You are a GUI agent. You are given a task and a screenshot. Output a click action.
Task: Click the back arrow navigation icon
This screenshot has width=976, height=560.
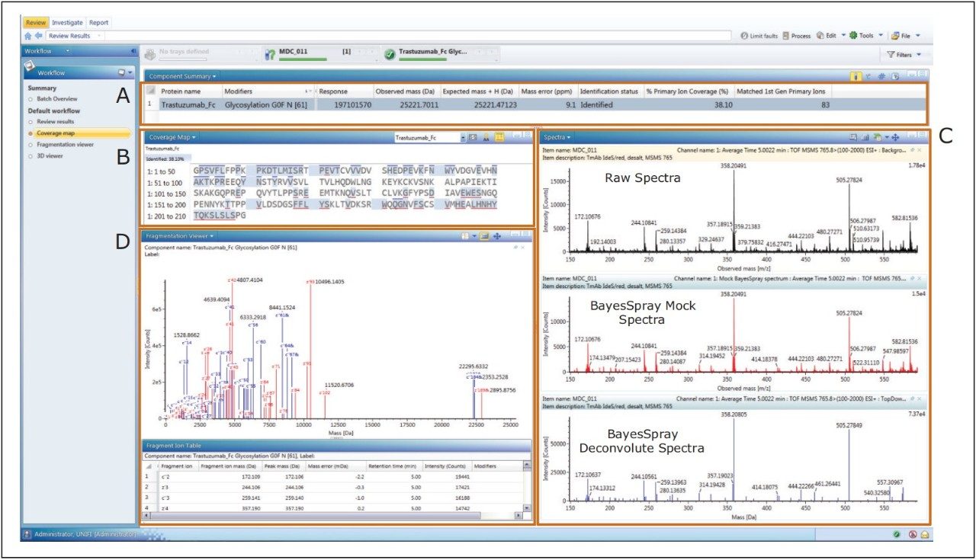coord(37,36)
